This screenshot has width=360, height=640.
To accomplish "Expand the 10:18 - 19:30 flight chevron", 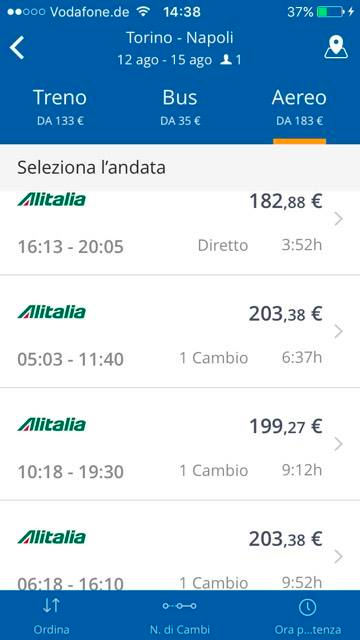I will [338, 444].
